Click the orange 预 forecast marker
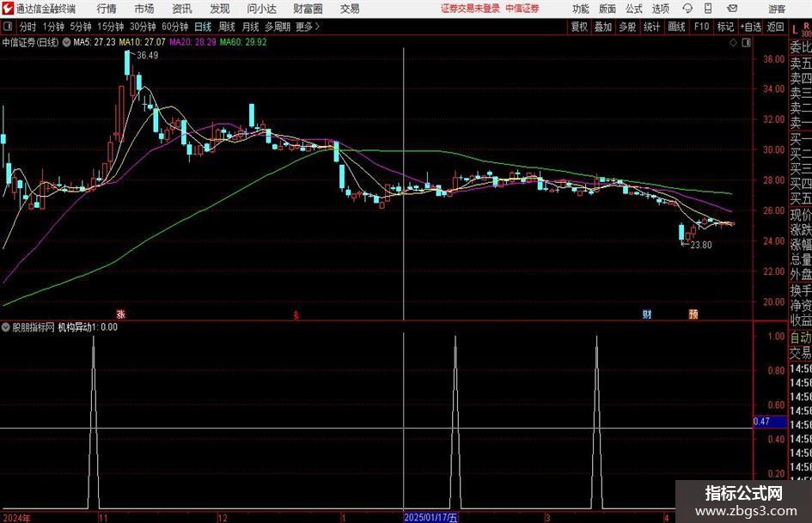The width and height of the screenshot is (812, 523). 693,313
